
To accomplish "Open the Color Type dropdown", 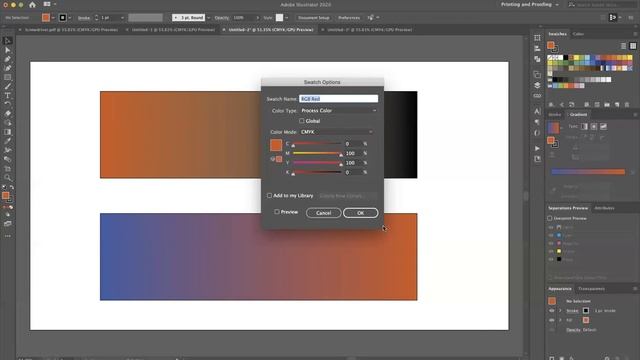I will tap(338, 111).
